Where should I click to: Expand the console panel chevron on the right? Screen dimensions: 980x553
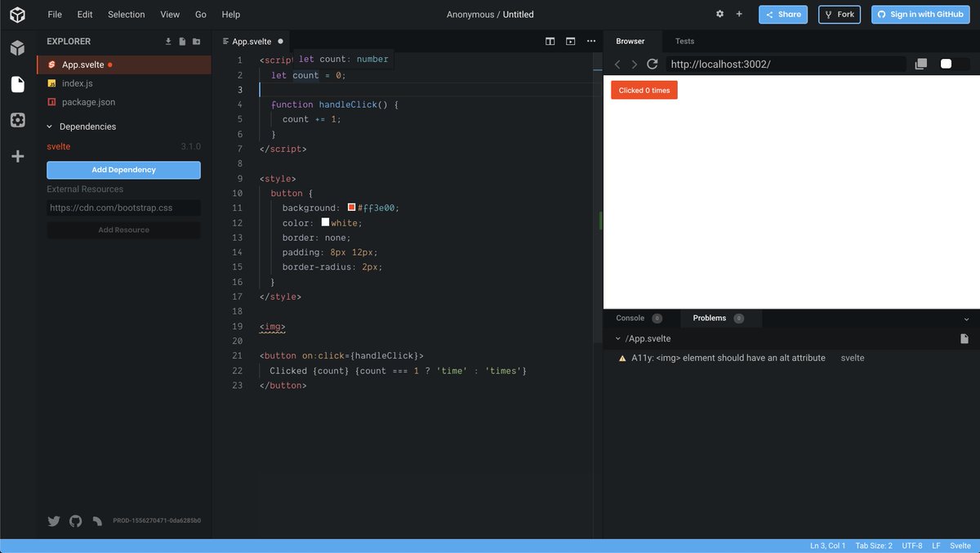tap(967, 319)
